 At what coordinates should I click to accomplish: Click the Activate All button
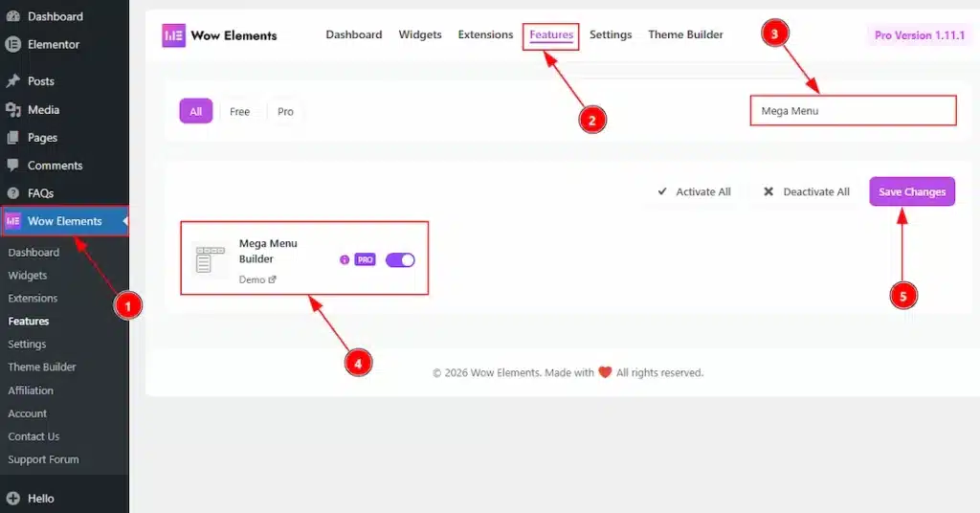point(694,191)
